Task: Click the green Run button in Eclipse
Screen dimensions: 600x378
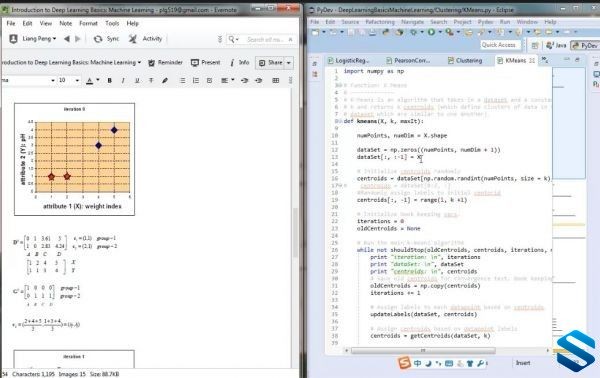Action: pyautogui.click(x=431, y=32)
